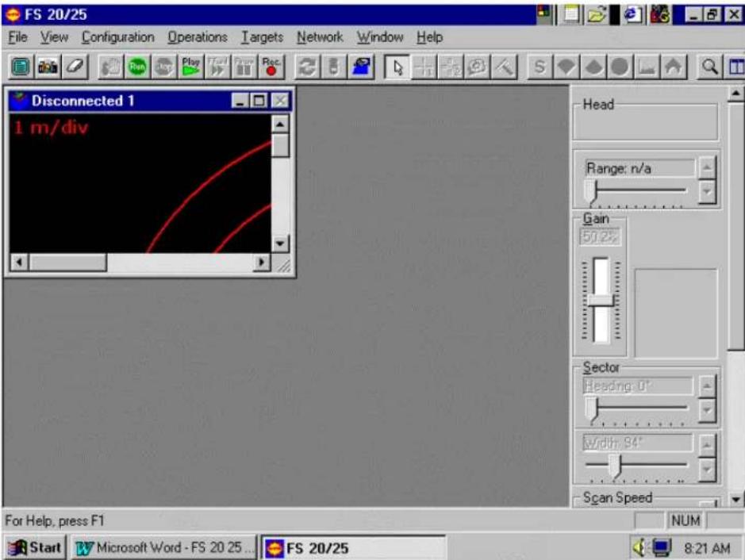The image size is (745, 560).
Task: Click the greyed icon right of the refresh arrows
Action: pyautogui.click(x=333, y=67)
